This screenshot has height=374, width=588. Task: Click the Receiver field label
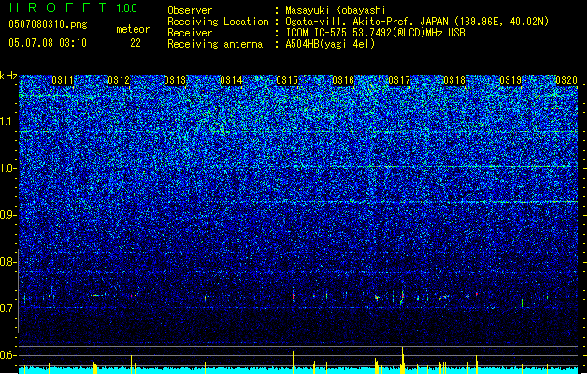[190, 33]
